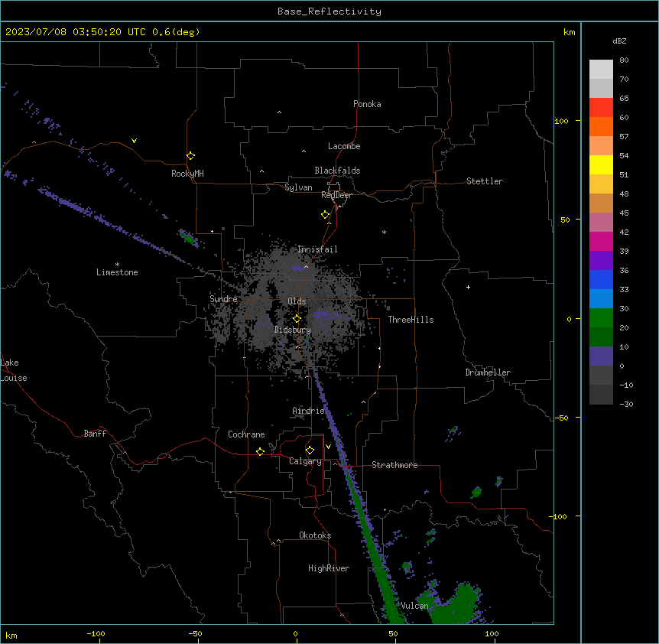Click the yellow diamond marker south of RedDeer
Screen dimensions: 659x644
point(325,215)
